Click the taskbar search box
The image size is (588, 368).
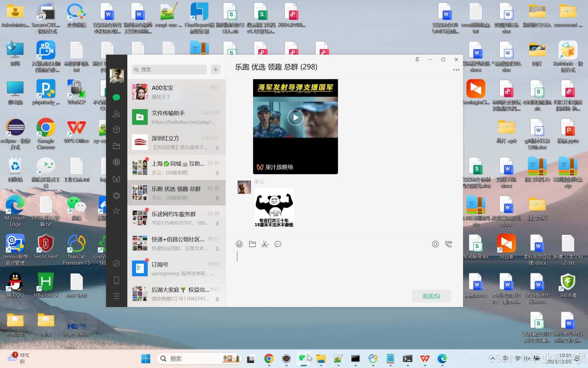coord(199,359)
